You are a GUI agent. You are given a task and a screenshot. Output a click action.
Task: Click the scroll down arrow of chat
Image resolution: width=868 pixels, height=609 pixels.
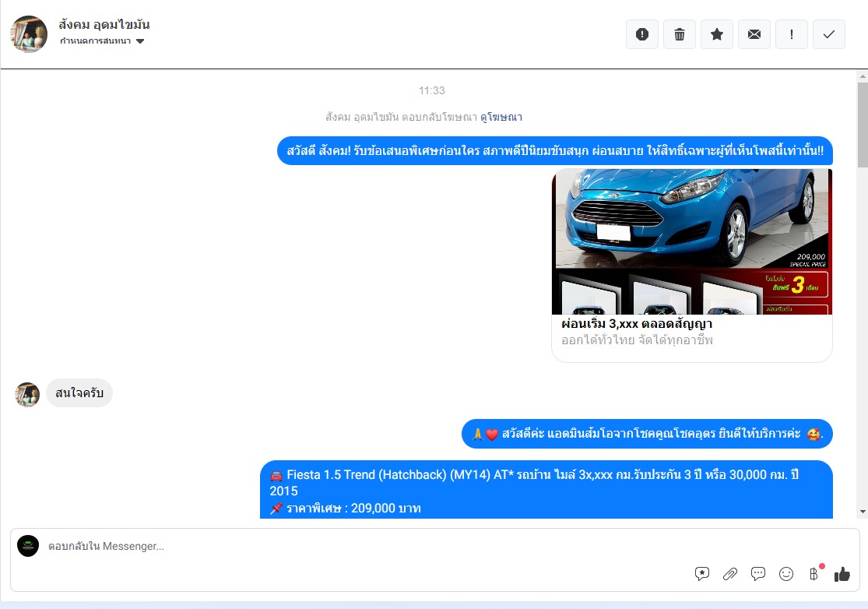[x=863, y=512]
